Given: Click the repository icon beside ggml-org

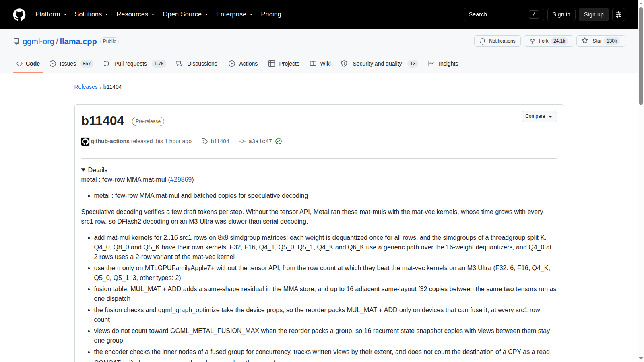Looking at the screenshot, I should click(x=16, y=41).
